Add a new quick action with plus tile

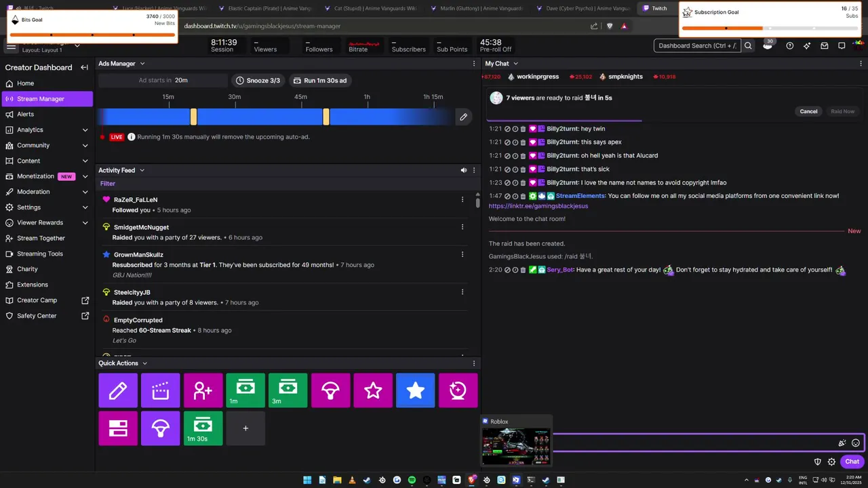click(x=245, y=428)
